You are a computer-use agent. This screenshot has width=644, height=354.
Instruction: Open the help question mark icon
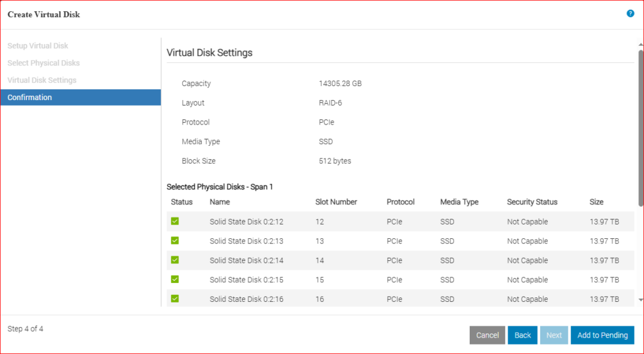(x=630, y=13)
